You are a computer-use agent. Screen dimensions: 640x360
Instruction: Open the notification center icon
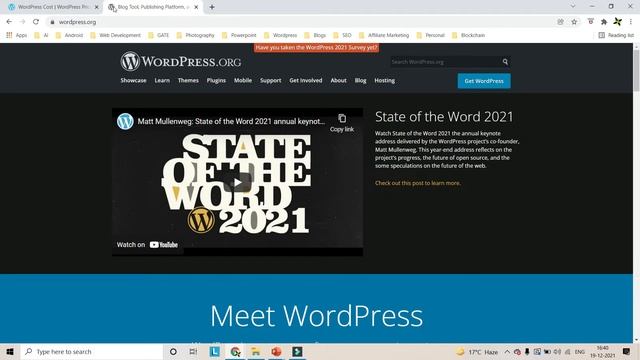tap(627, 351)
